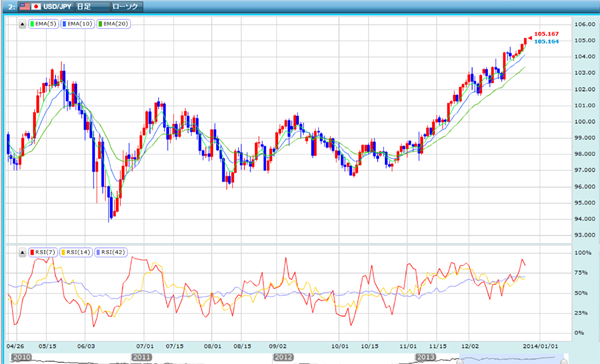Click the 12/02 date axis label

click(470, 346)
